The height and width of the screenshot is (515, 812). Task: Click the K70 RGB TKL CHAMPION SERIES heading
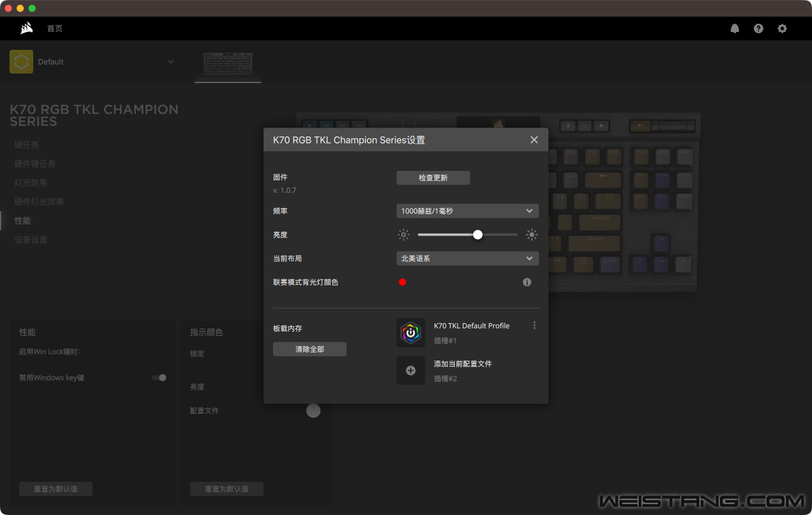(94, 115)
